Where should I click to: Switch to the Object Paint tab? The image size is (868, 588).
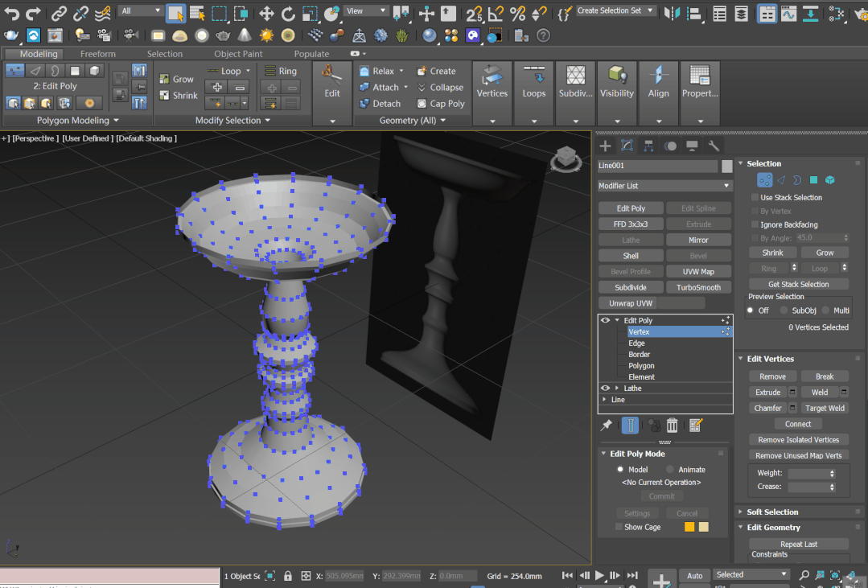238,54
